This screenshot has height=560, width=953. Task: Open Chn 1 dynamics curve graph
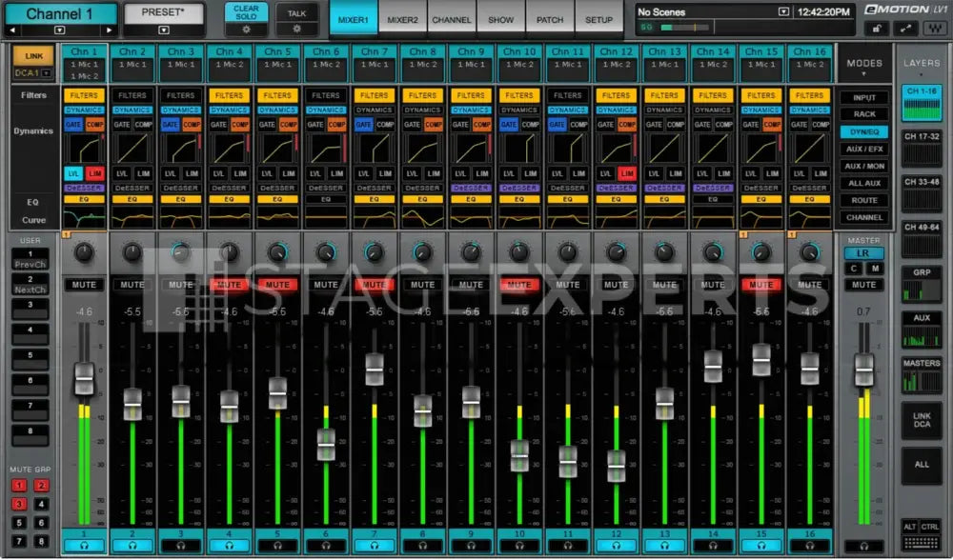[x=84, y=149]
